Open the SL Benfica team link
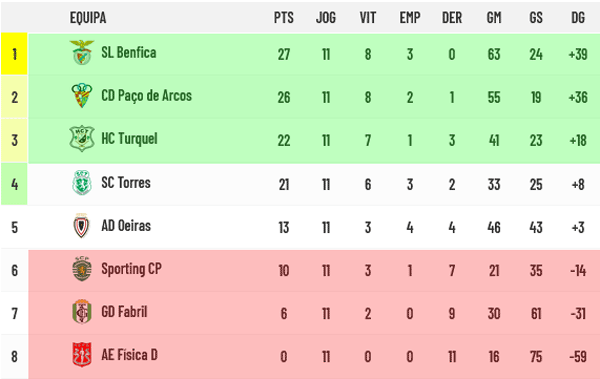 129,52
